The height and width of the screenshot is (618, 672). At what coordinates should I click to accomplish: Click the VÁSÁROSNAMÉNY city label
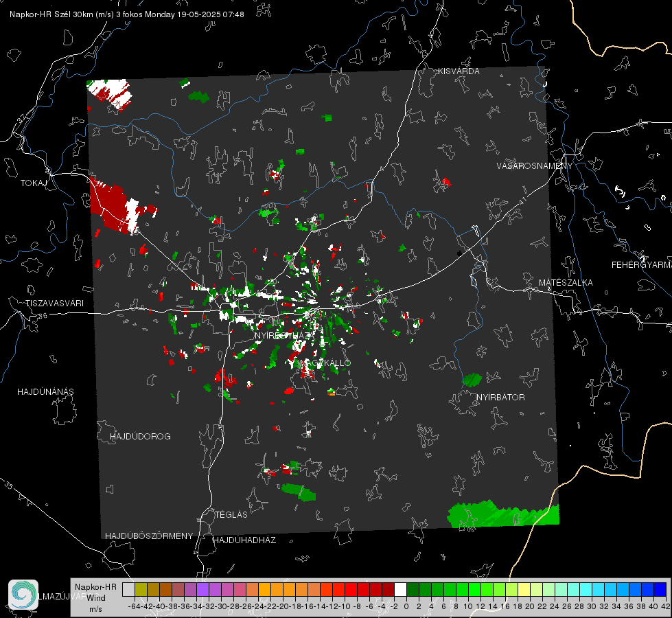tap(535, 166)
